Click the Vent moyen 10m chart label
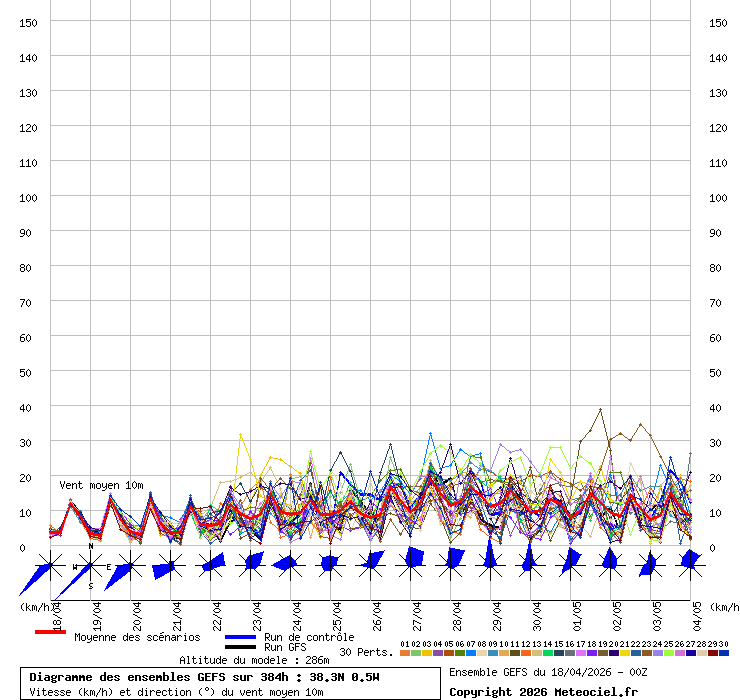740x700 pixels. tap(101, 485)
